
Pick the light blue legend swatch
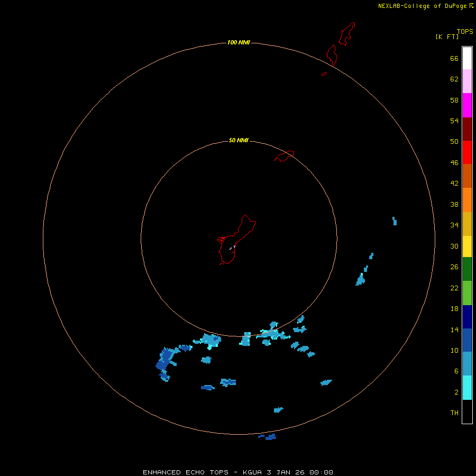(467, 363)
